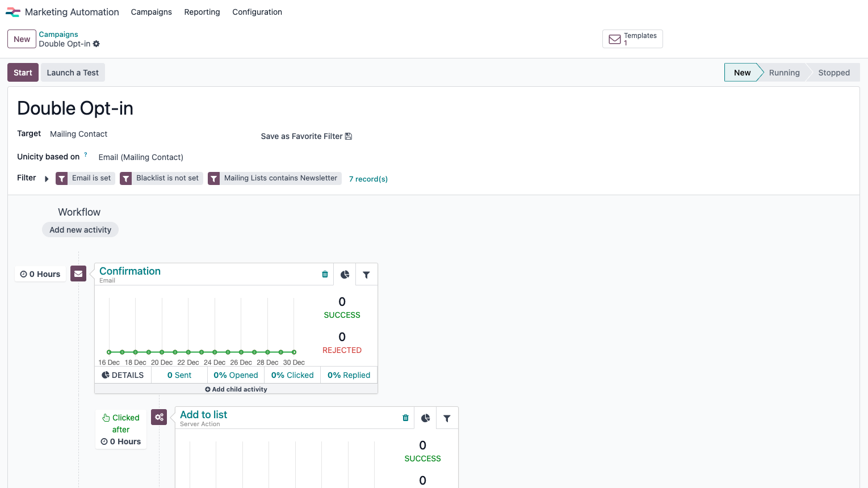Viewport: 868px width, 488px height.
Task: Click the server action gears icon
Action: (159, 417)
